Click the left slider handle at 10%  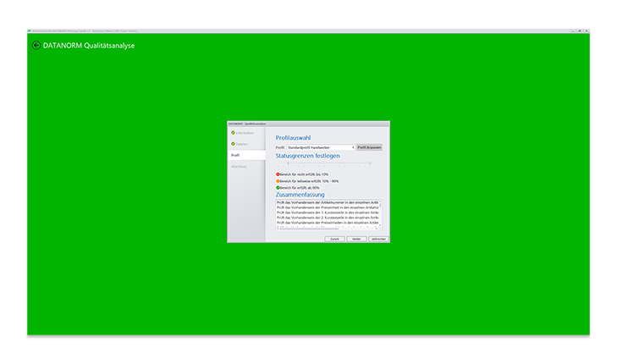(x=288, y=163)
